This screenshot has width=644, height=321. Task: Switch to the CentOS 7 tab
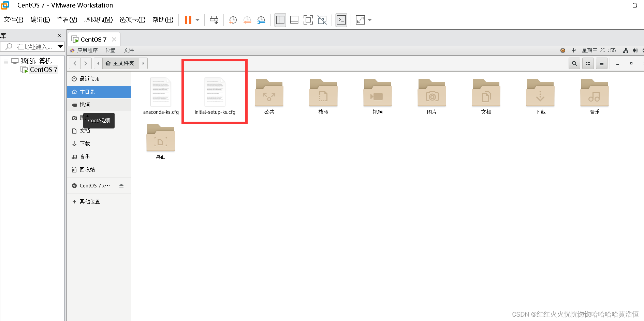[93, 40]
